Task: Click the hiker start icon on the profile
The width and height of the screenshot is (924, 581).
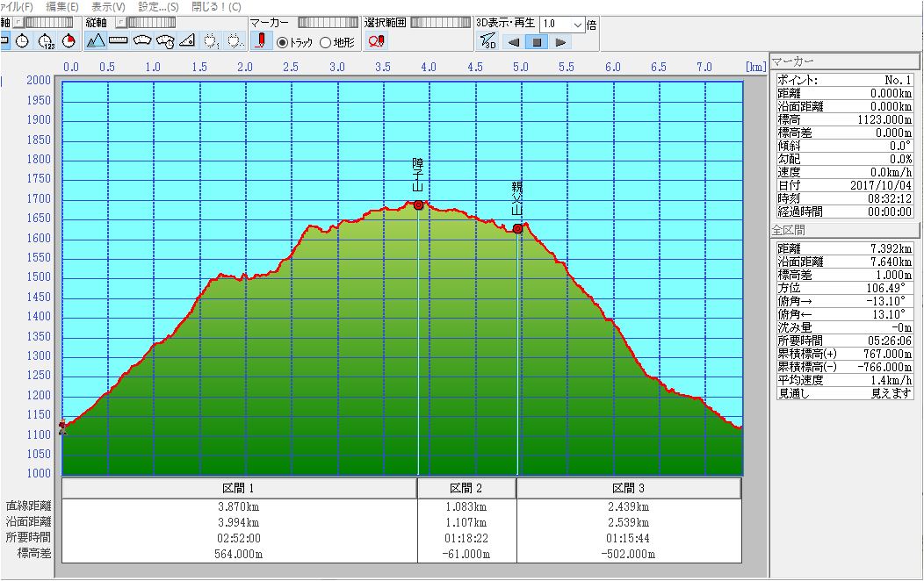Action: [62, 427]
